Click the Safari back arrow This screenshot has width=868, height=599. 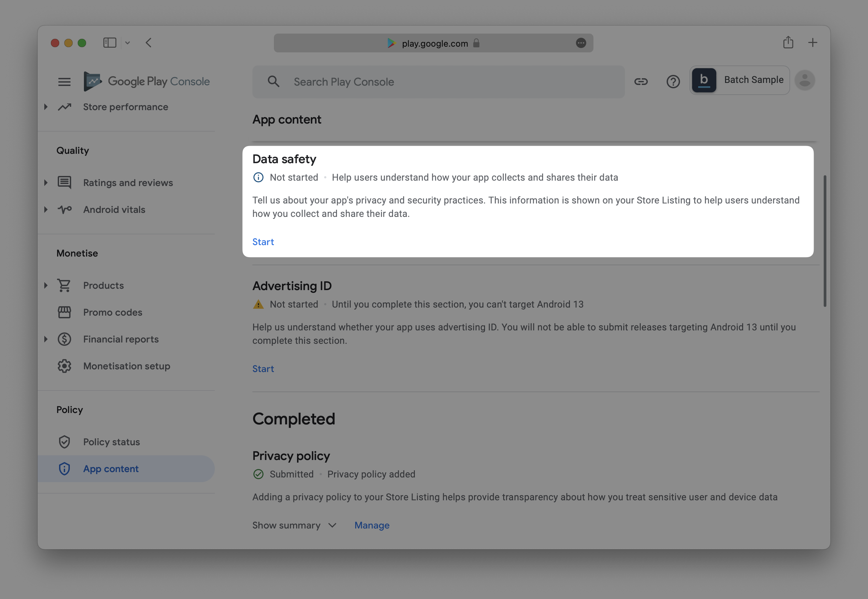click(149, 43)
